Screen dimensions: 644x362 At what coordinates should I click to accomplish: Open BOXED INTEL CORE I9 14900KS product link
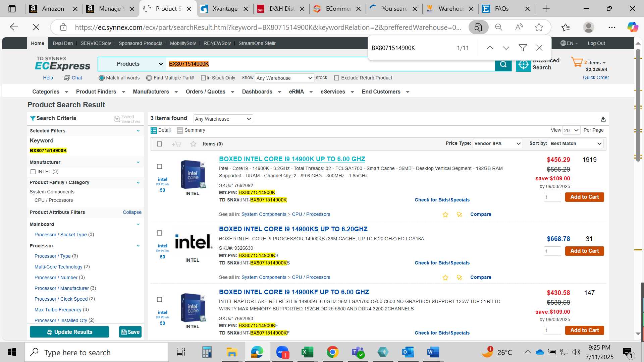click(293, 229)
